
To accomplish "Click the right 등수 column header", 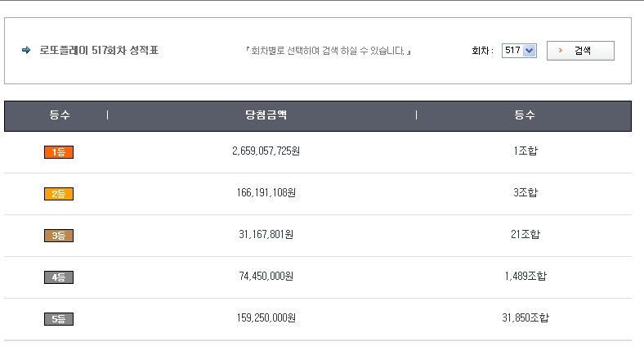I will (x=525, y=116).
